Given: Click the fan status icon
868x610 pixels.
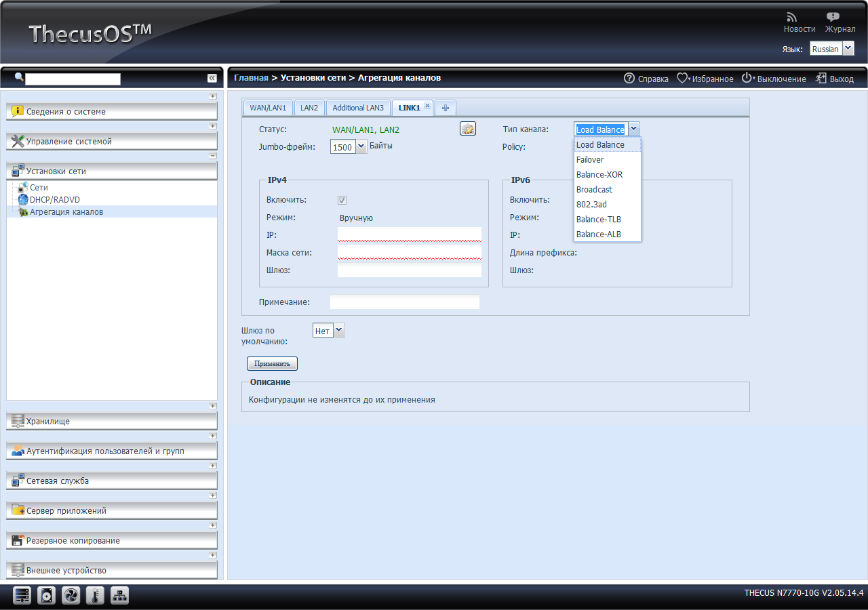Looking at the screenshot, I should [x=71, y=596].
